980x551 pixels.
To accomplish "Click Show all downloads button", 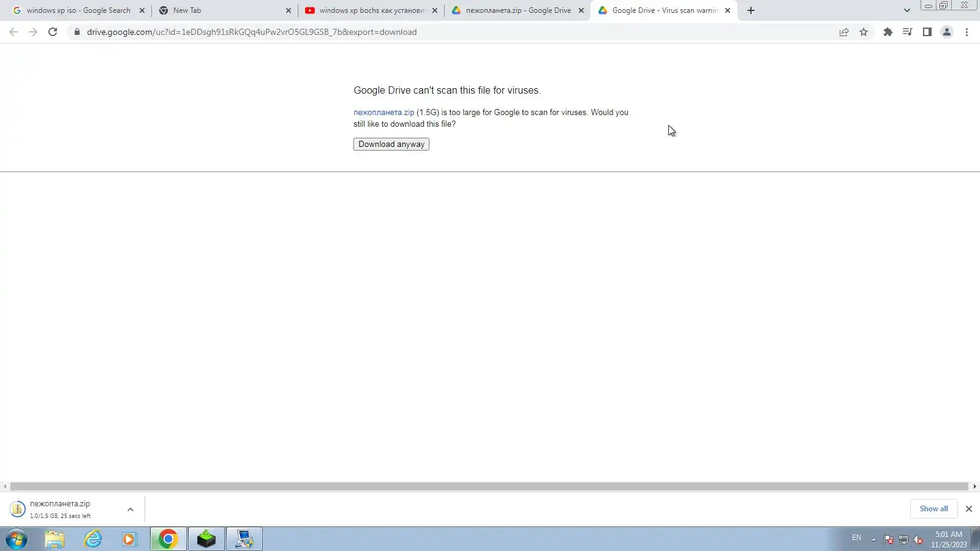I will point(933,509).
